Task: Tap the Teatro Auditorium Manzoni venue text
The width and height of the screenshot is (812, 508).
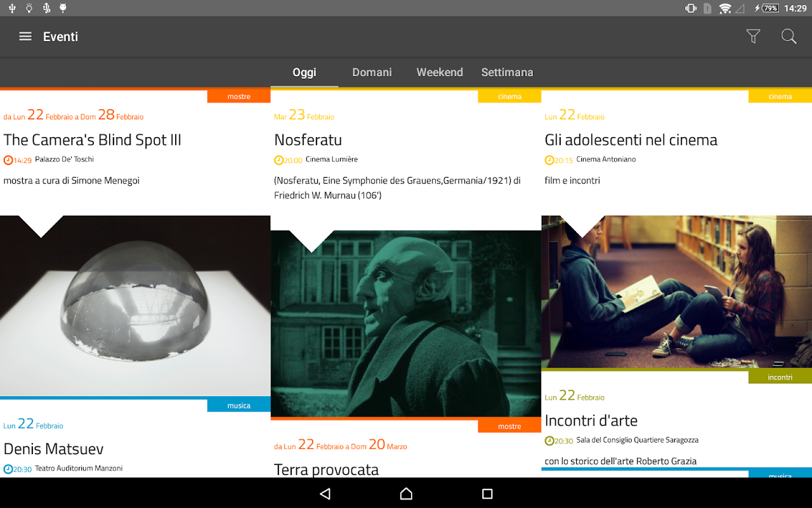Action: 79,469
